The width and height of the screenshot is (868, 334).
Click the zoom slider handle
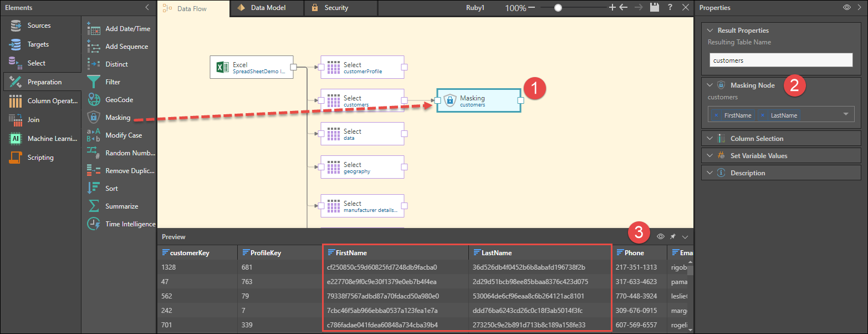[558, 8]
